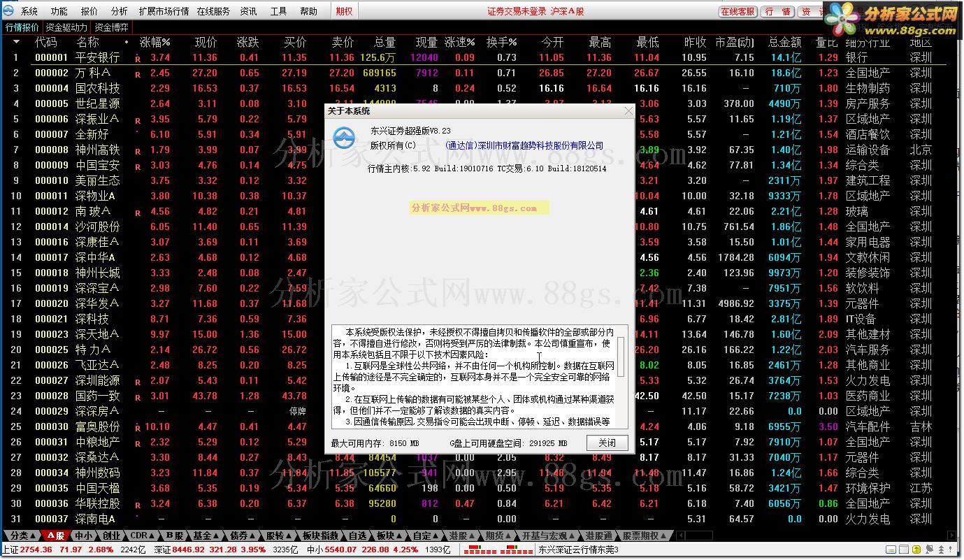Open the 系统 menu

point(29,11)
